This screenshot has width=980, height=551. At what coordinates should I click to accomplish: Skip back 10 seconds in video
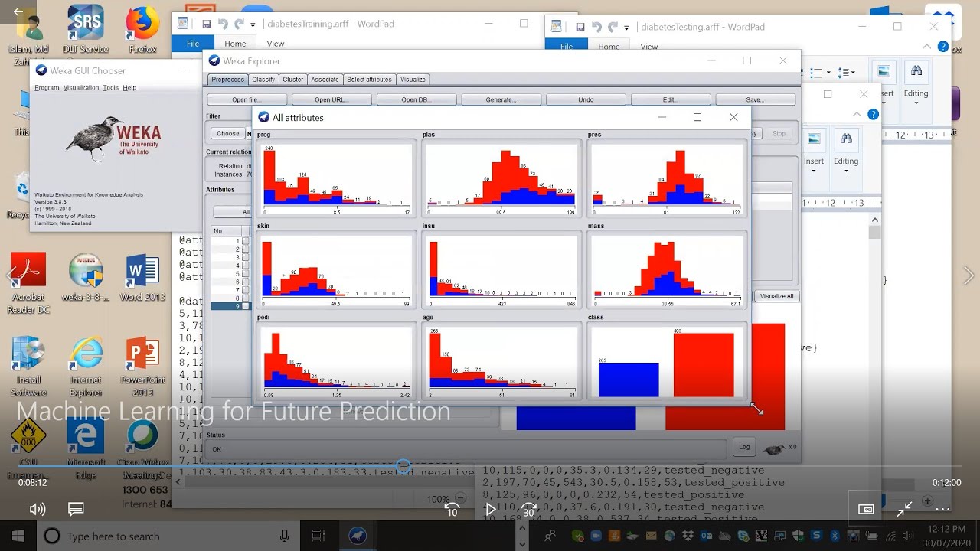coord(452,509)
